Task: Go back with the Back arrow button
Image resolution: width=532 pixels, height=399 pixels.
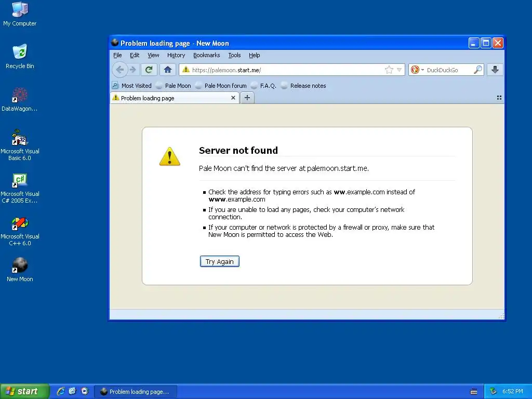Action: click(x=120, y=70)
